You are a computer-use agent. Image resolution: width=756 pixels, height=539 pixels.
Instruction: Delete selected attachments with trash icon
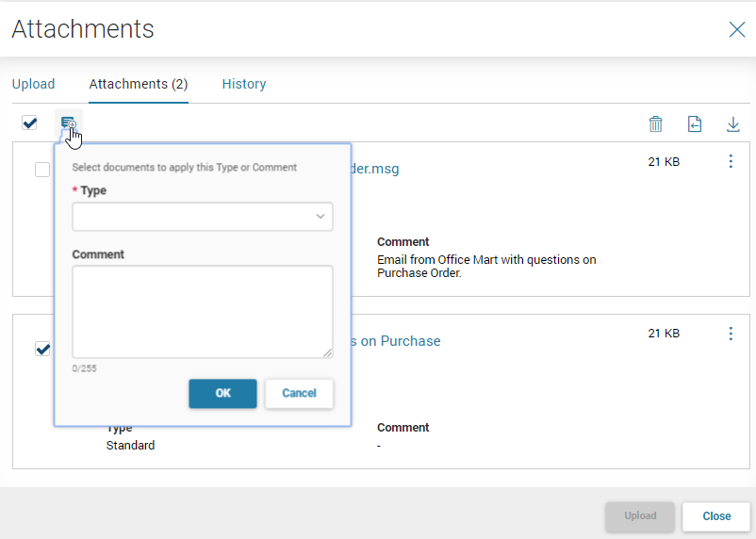656,123
